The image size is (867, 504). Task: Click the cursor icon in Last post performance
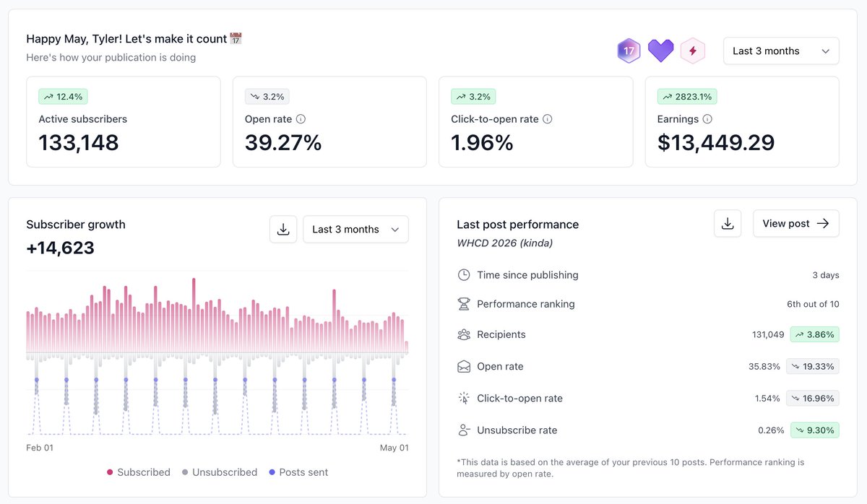tap(464, 398)
